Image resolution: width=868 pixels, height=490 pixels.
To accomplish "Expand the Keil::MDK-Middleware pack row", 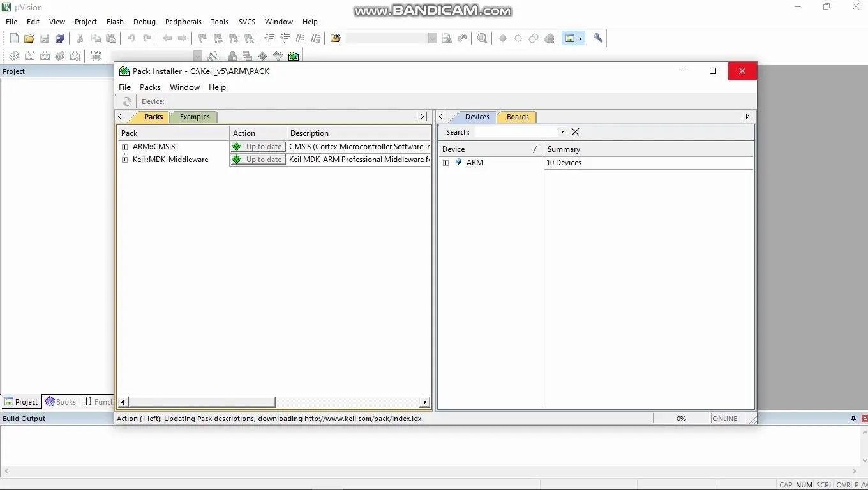I will pos(125,160).
